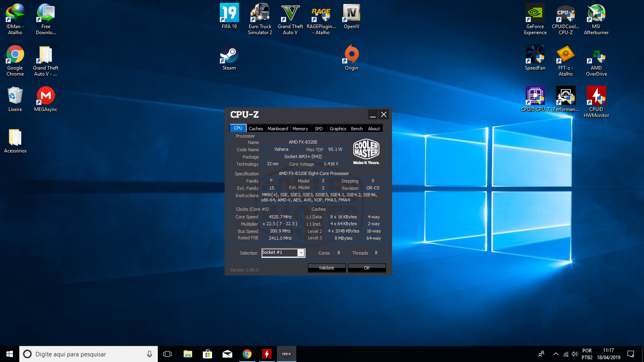Launch Euro Truck Simulator 2 icon
644x362 pixels.
pyautogui.click(x=260, y=19)
